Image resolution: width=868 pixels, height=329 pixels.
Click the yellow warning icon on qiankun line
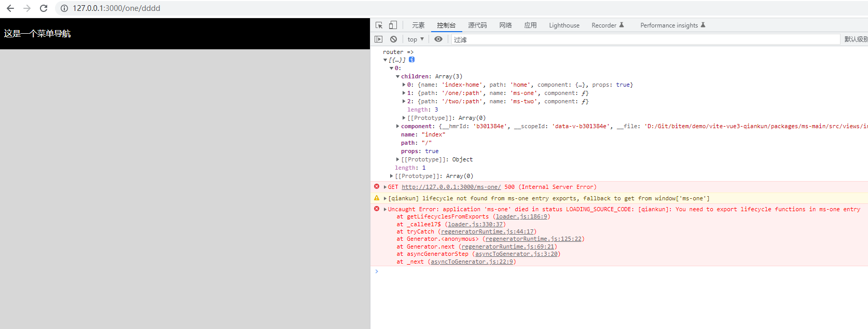tap(377, 198)
